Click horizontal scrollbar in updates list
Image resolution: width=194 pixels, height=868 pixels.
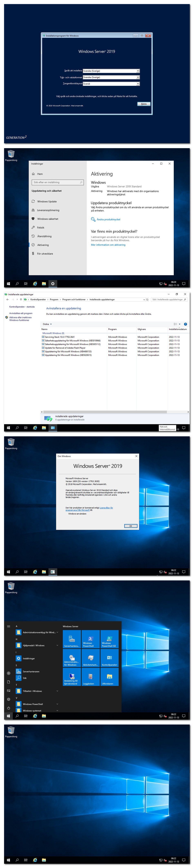105,412
